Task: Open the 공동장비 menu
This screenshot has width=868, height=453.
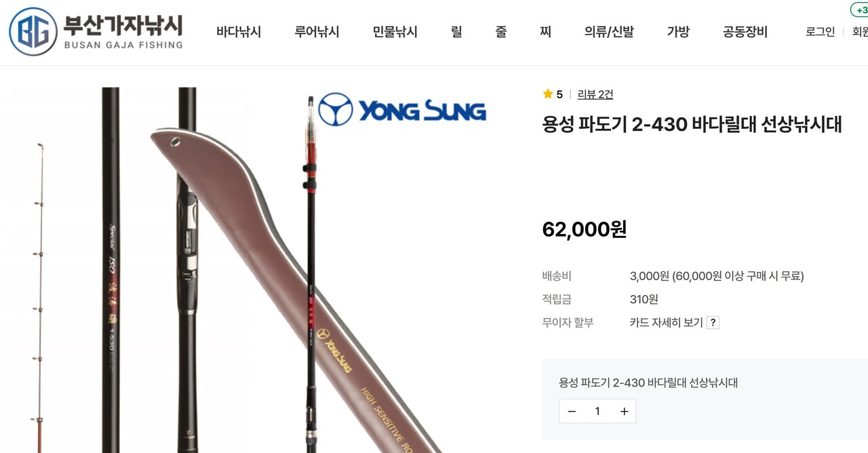Action: pos(745,32)
